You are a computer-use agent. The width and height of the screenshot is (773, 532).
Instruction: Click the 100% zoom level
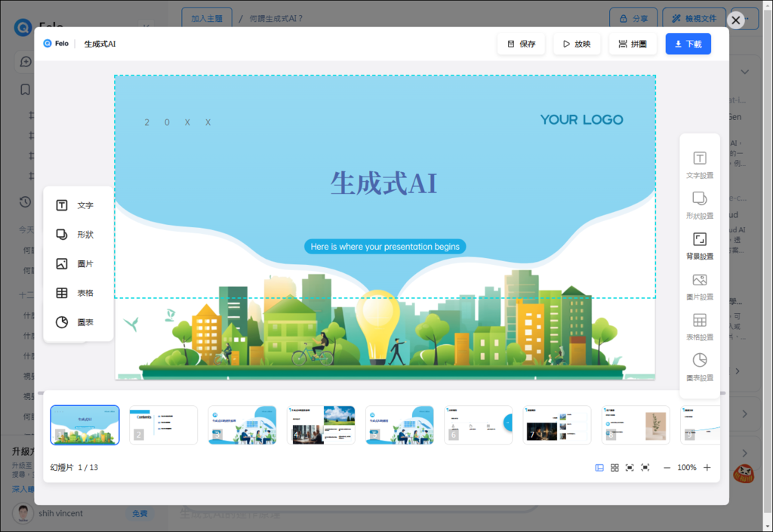(x=687, y=467)
